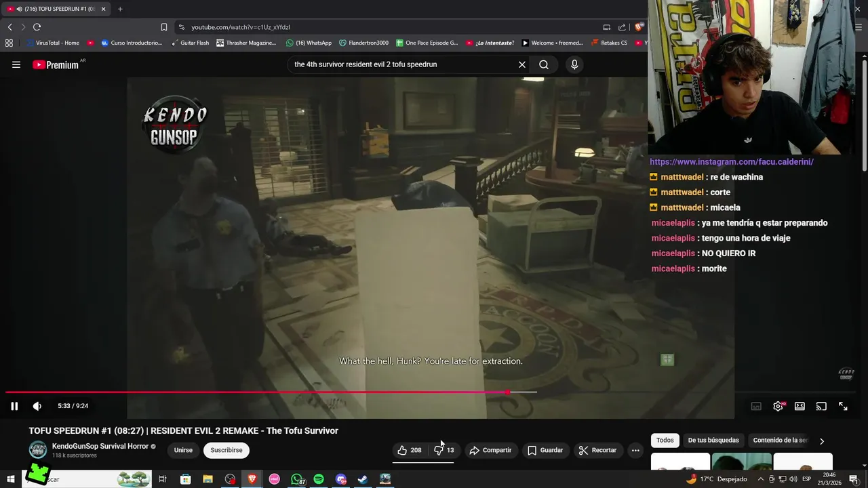This screenshot has width=868, height=488.
Task: Open the KendoGunSop Survival Horror channel name
Action: click(100, 447)
